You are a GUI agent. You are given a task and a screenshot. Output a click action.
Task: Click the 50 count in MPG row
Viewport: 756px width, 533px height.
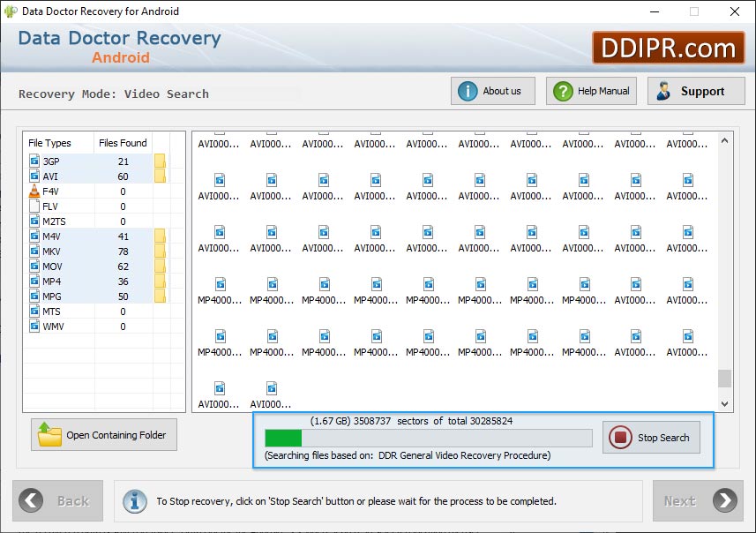point(124,297)
